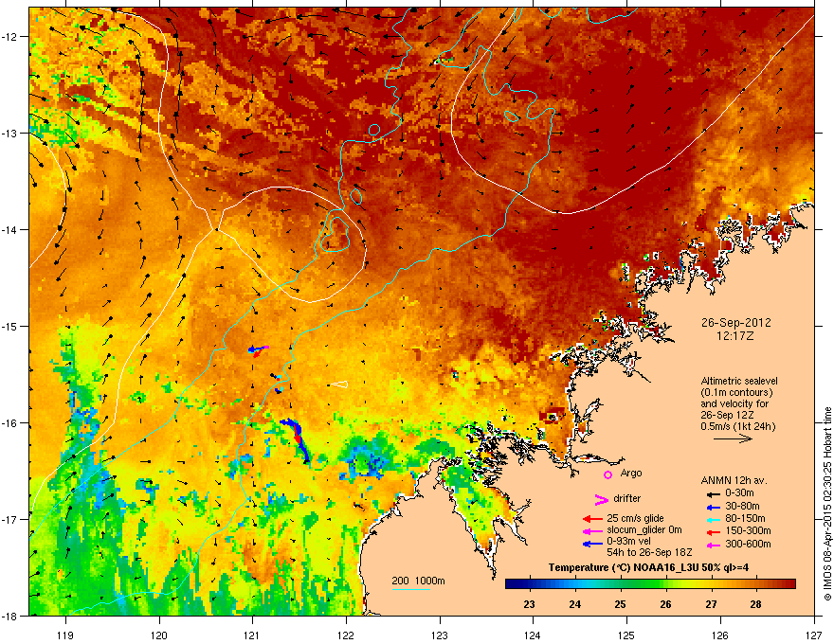Click the magenta Argo circle symbol in legend
Viewport: 834px width, 644px height.
tap(607, 474)
